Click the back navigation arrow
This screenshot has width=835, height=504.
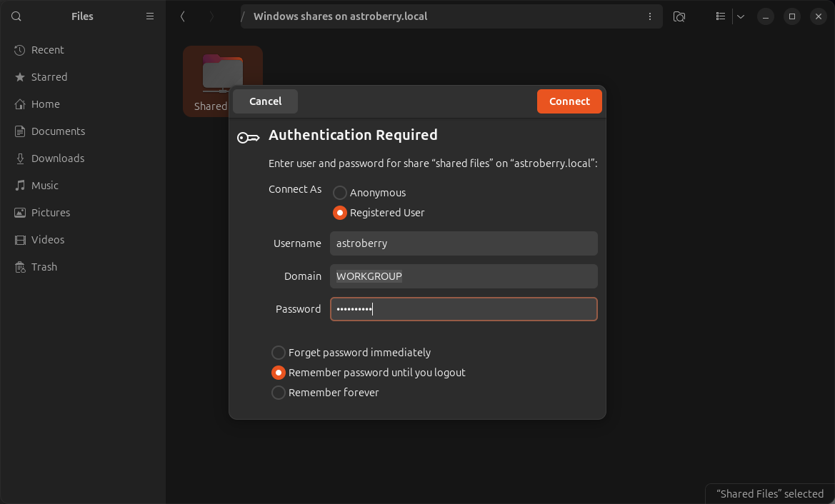coord(183,16)
